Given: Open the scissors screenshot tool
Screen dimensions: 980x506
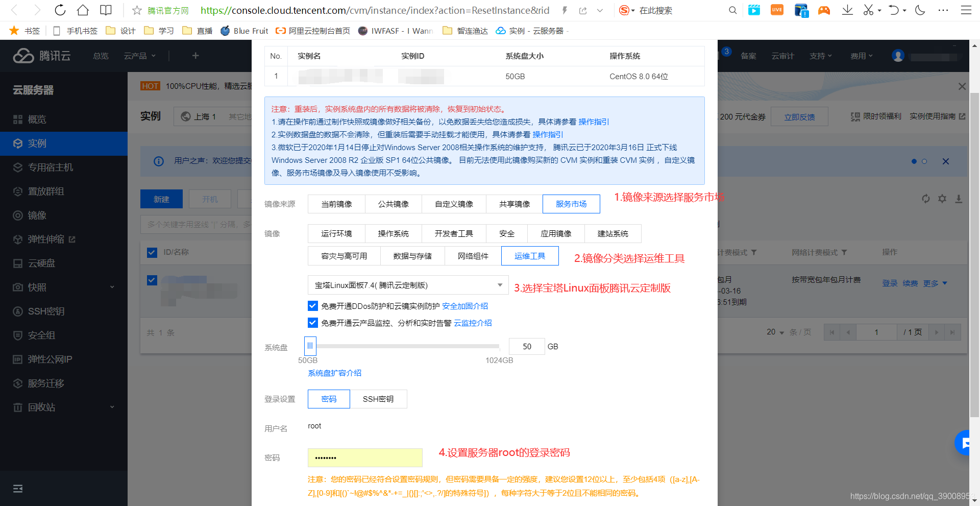Looking at the screenshot, I should click(x=868, y=10).
